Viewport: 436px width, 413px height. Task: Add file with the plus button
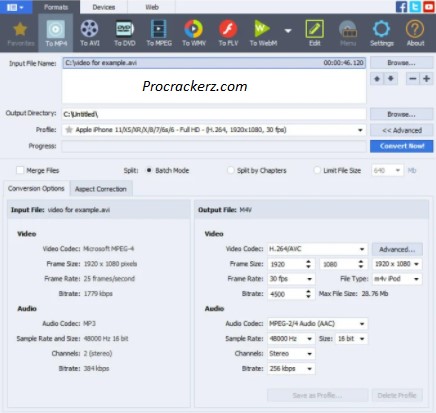426,79
